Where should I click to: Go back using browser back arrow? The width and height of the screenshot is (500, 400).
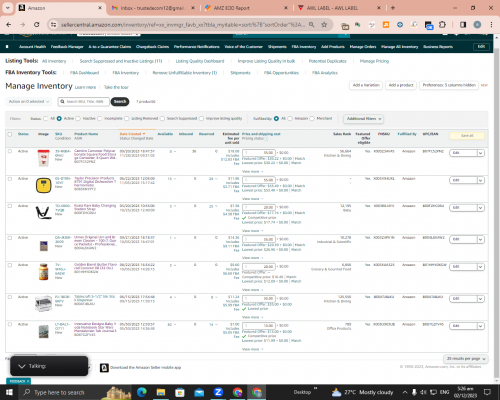[x=9, y=25]
